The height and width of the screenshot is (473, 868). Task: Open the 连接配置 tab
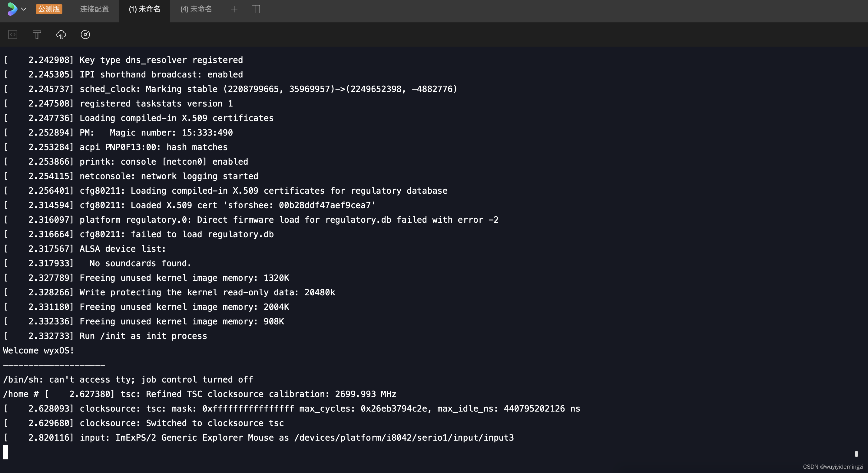click(x=94, y=9)
